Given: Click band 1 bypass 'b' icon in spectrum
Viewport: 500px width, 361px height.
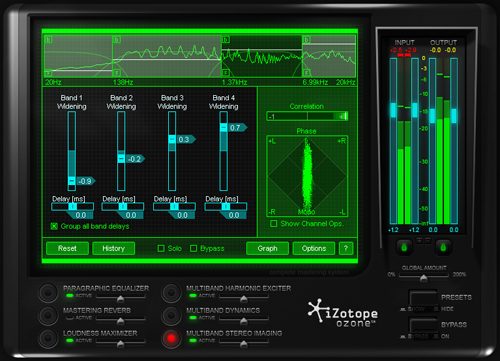Looking at the screenshot, I should [x=49, y=40].
